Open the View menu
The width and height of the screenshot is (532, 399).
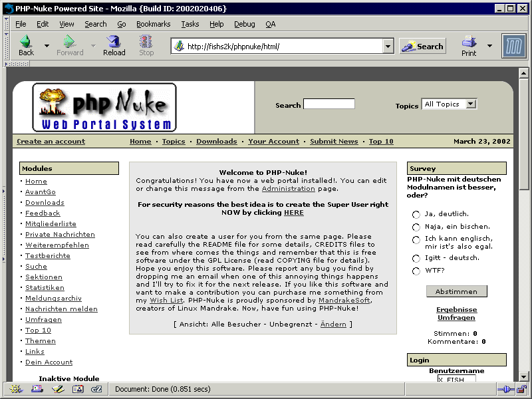(x=66, y=24)
